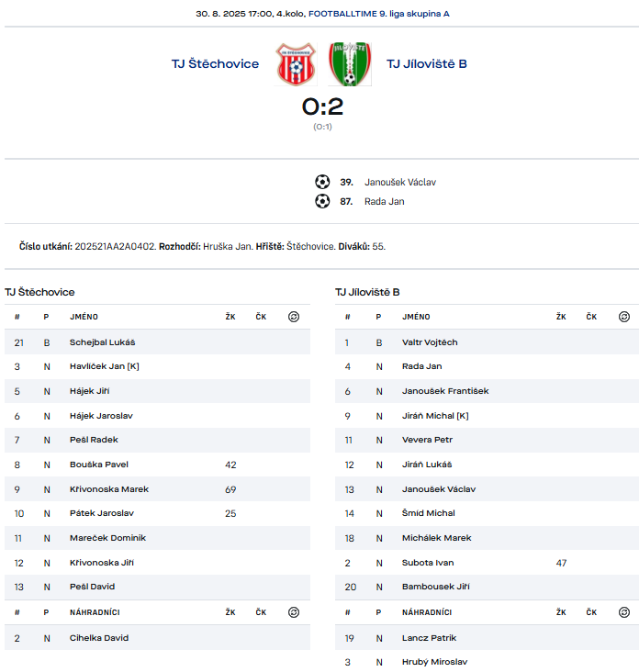The width and height of the screenshot is (639, 672).
Task: Click the TJ Štěchovice club crest
Action: 296,64
